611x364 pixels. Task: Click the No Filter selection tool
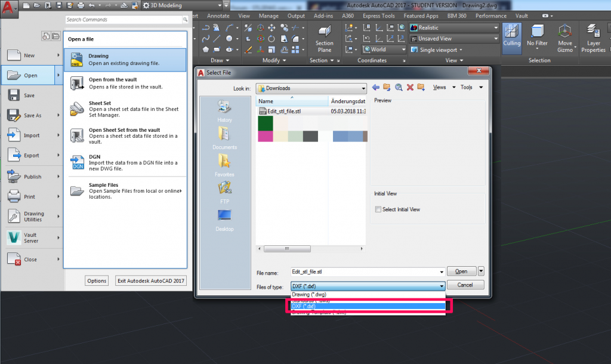click(537, 38)
